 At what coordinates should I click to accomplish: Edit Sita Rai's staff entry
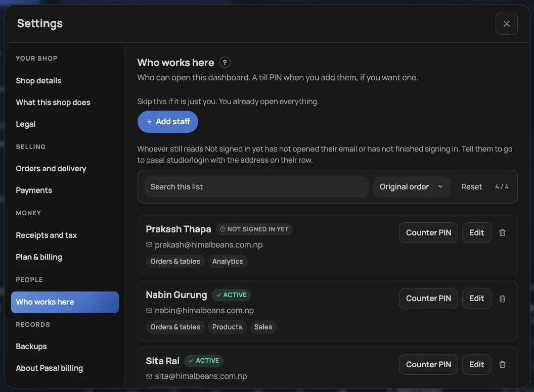[476, 364]
